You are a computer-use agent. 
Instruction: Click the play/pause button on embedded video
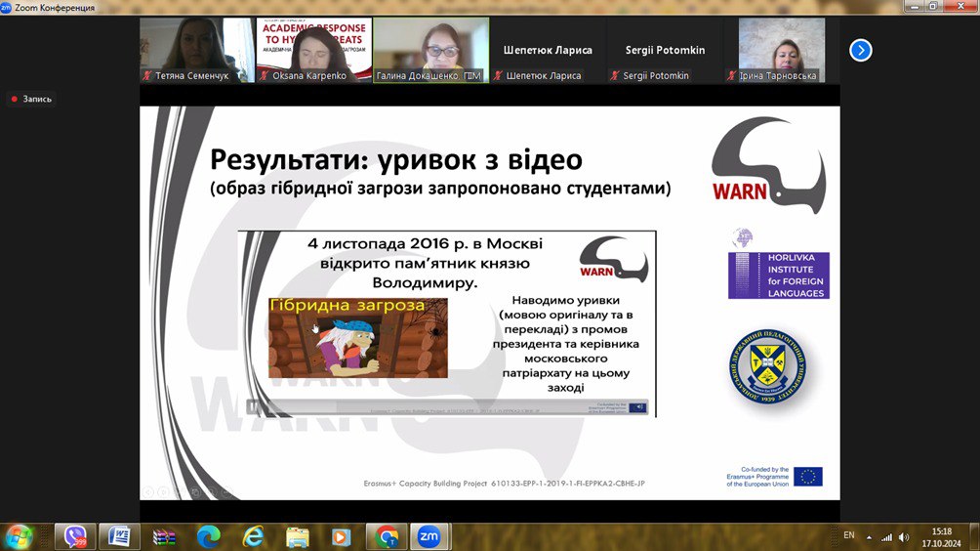coord(253,407)
